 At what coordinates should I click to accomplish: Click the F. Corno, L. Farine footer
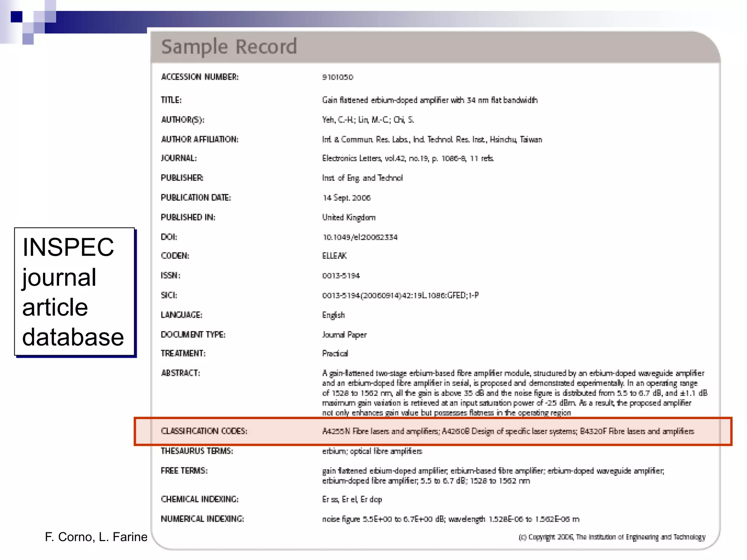point(96,537)
